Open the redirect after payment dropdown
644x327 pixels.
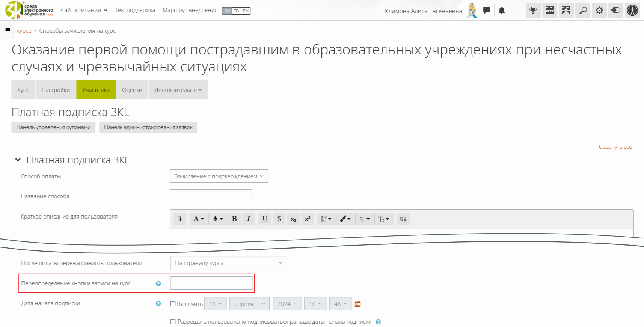(x=228, y=263)
